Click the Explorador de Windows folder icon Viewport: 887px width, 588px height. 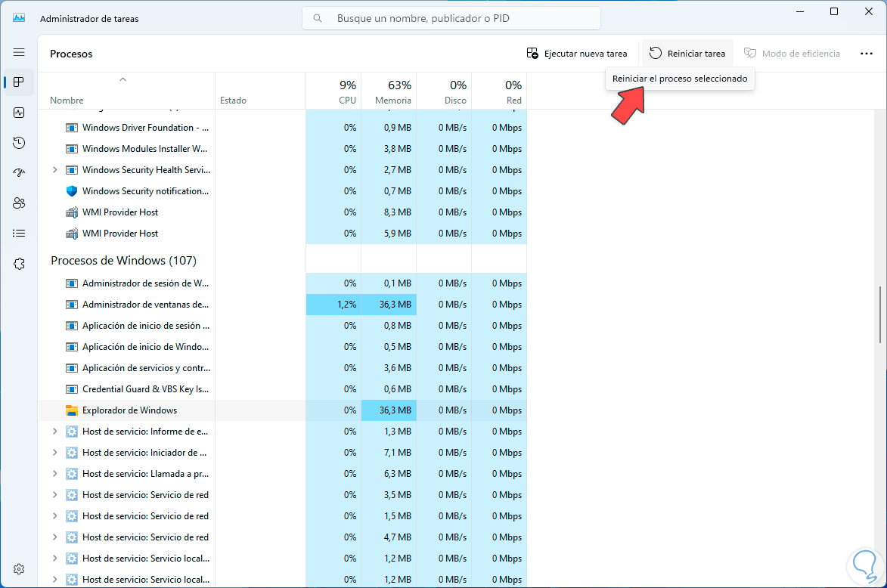click(x=71, y=410)
